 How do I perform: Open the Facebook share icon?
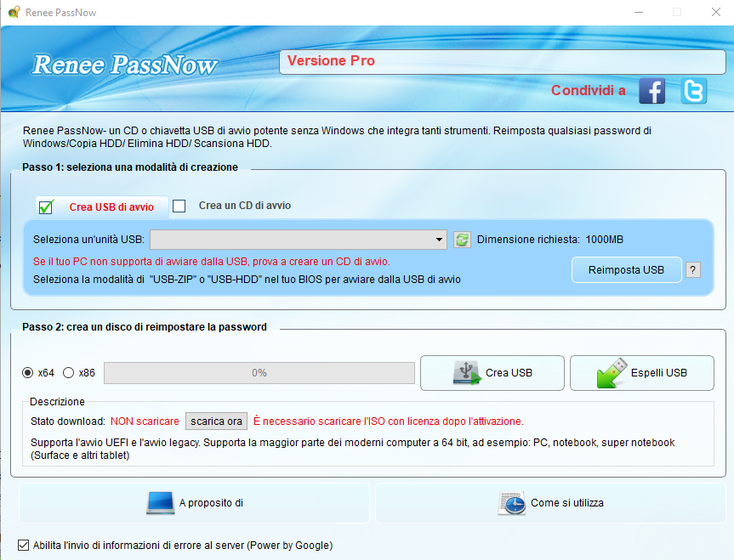click(652, 91)
